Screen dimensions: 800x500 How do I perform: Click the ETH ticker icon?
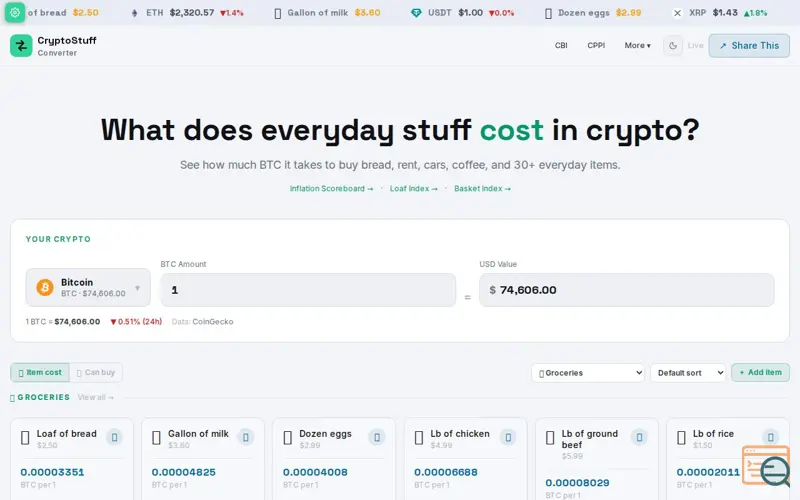click(135, 13)
